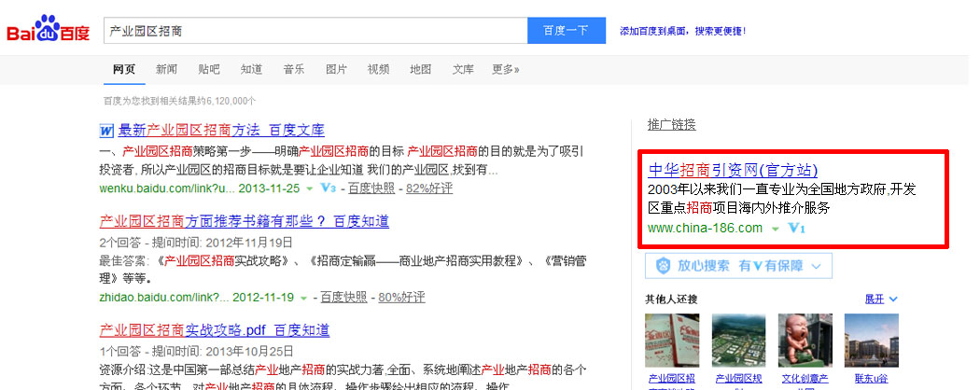Open result 产业园区招商方面推荐书籍有那些？
Screen dimensions: 980x390
click(x=245, y=221)
